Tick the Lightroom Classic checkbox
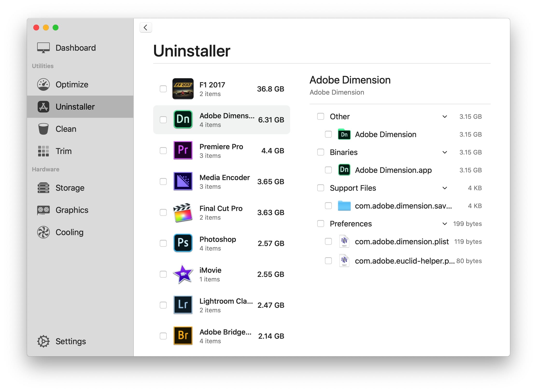Image resolution: width=537 pixels, height=392 pixels. click(x=163, y=305)
